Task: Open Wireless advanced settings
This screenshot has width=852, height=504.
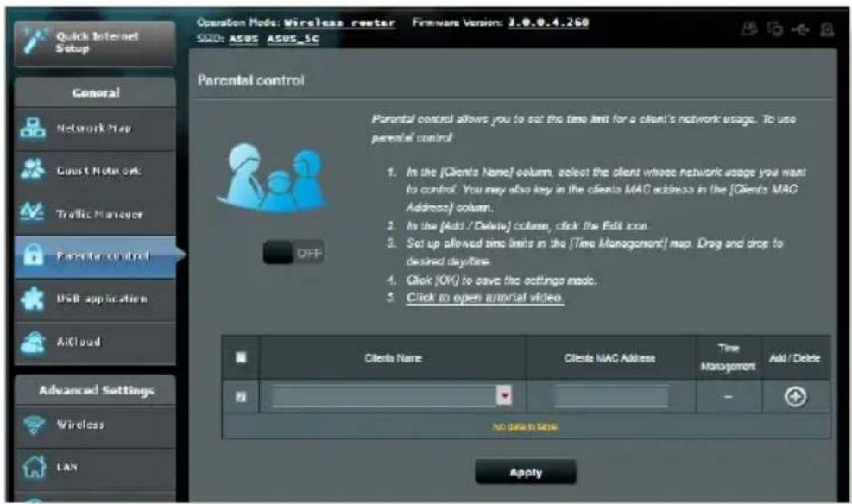Action: coord(95,425)
